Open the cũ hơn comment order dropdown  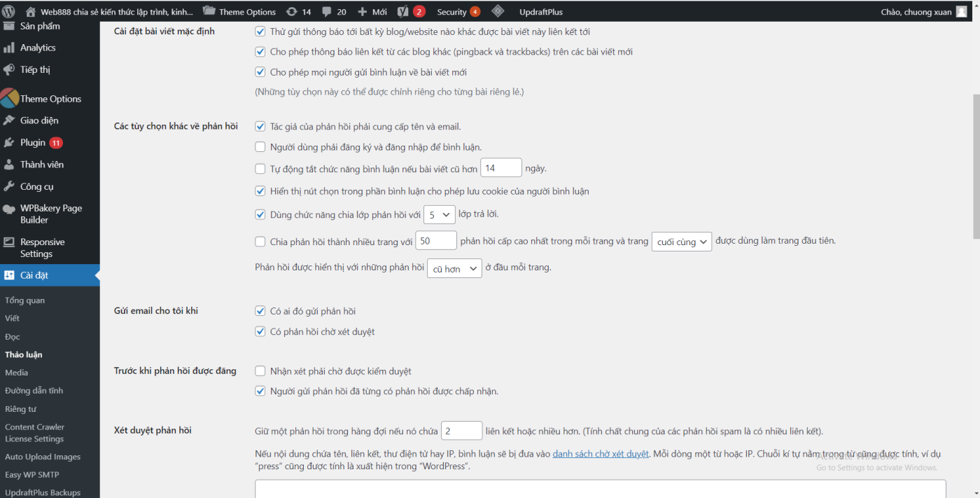(454, 268)
